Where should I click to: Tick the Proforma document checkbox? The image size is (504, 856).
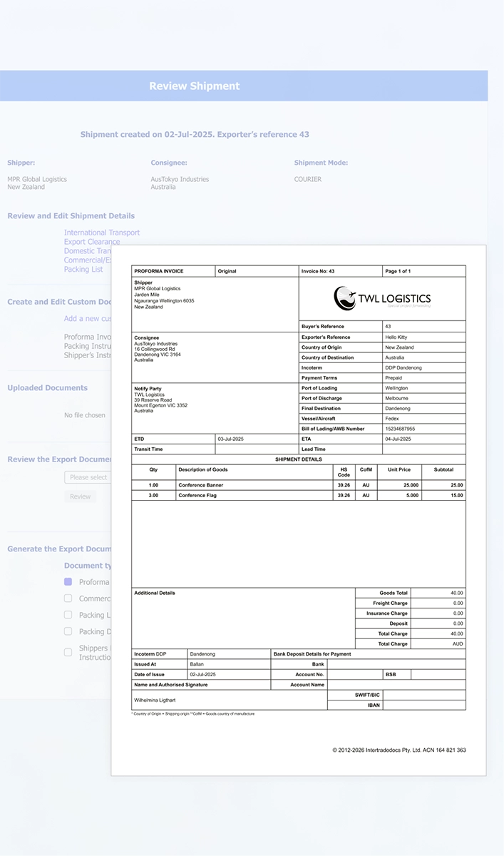[x=68, y=582]
